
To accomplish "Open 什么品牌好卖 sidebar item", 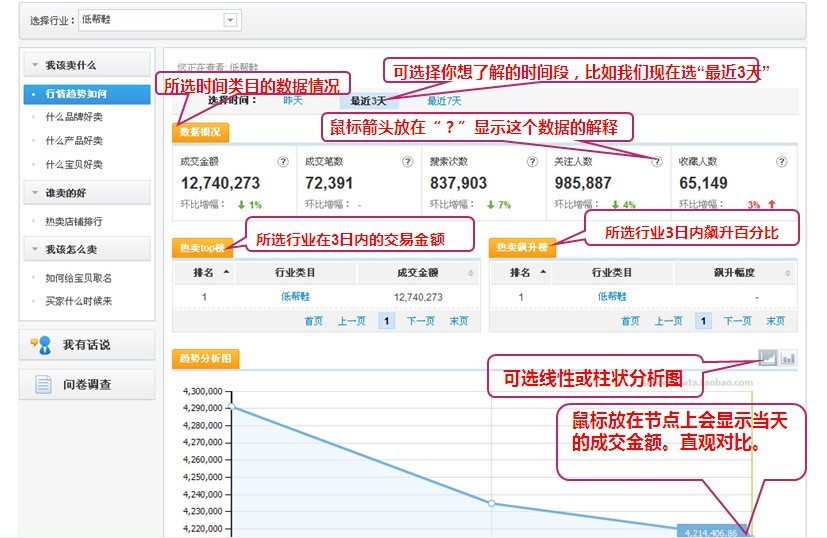I will pyautogui.click(x=74, y=117).
